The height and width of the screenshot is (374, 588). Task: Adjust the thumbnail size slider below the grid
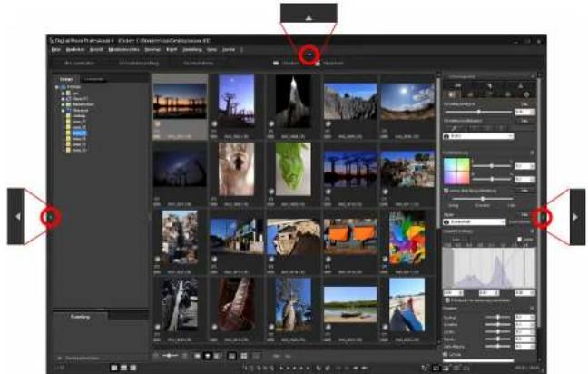[x=171, y=356]
